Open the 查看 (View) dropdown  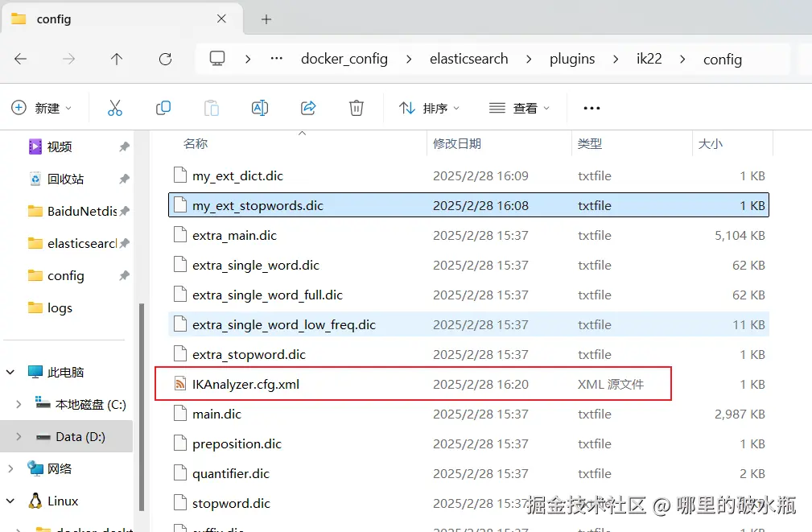519,108
